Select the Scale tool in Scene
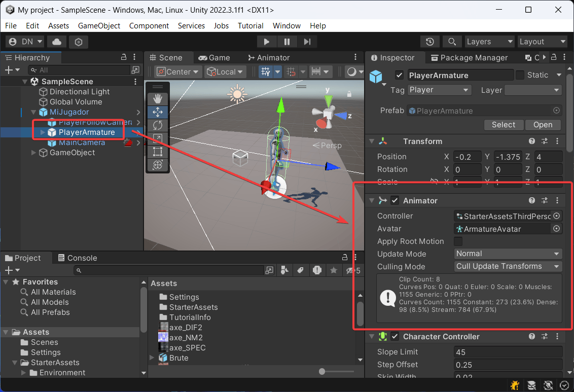This screenshot has width=574, height=392. [x=158, y=138]
